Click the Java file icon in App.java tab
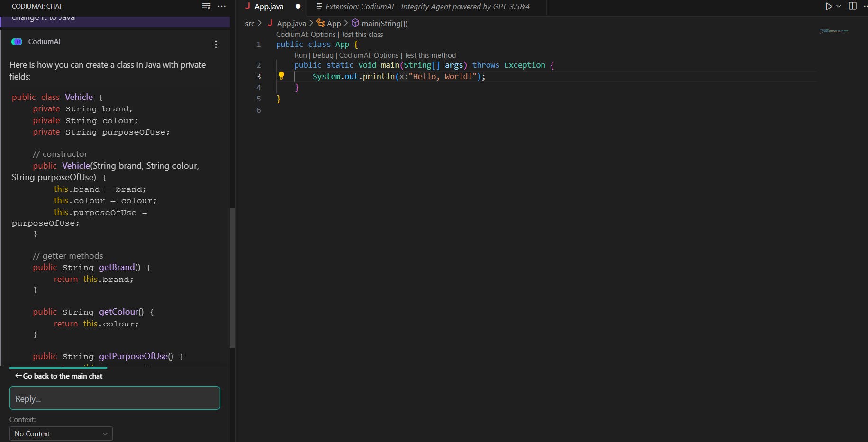Screen dimensions: 868x442 (x=247, y=6)
